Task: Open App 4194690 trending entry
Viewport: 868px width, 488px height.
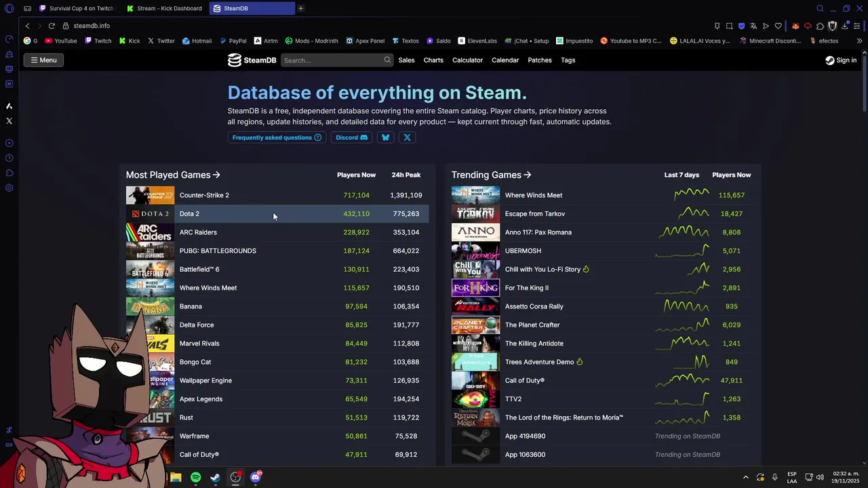Action: [x=525, y=436]
